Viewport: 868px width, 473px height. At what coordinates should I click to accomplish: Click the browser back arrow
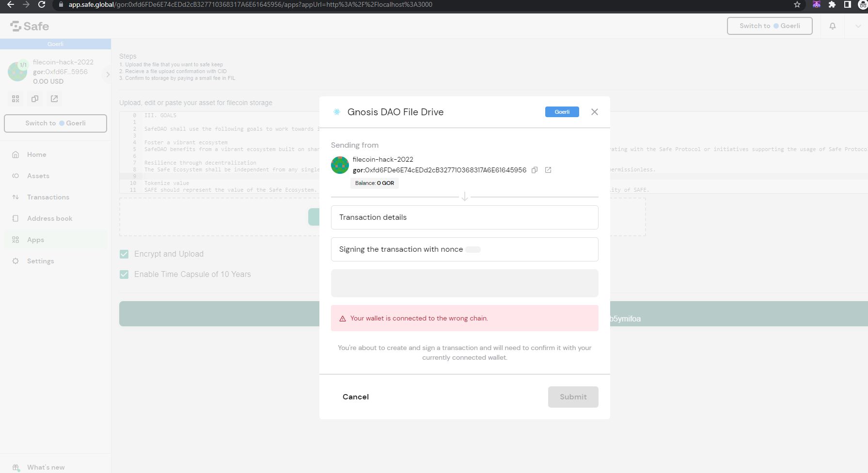pyautogui.click(x=11, y=4)
